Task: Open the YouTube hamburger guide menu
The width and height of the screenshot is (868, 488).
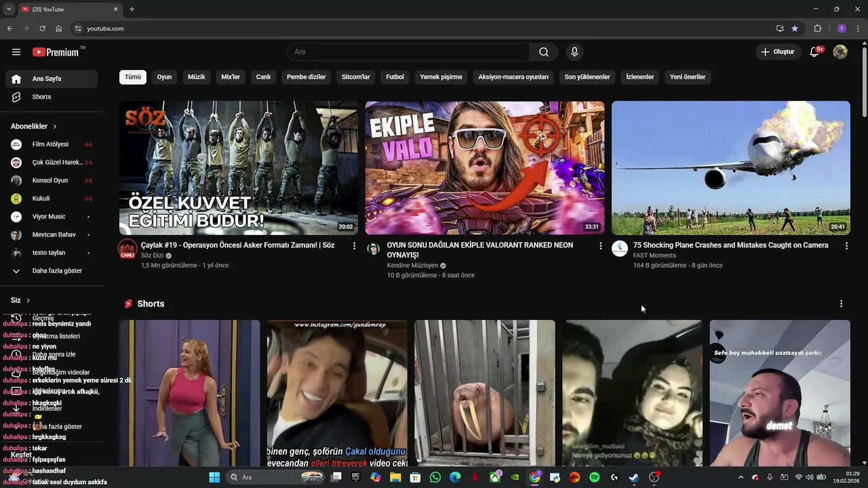Action: [16, 52]
